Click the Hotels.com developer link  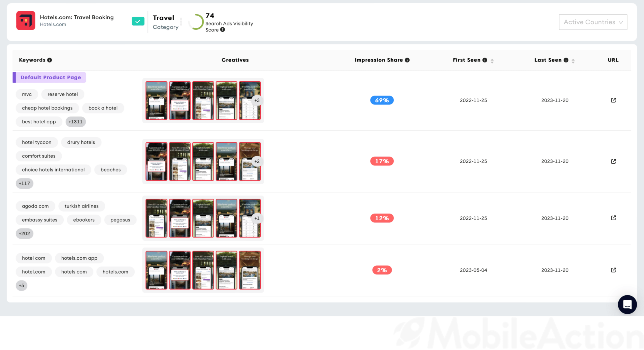pos(53,24)
